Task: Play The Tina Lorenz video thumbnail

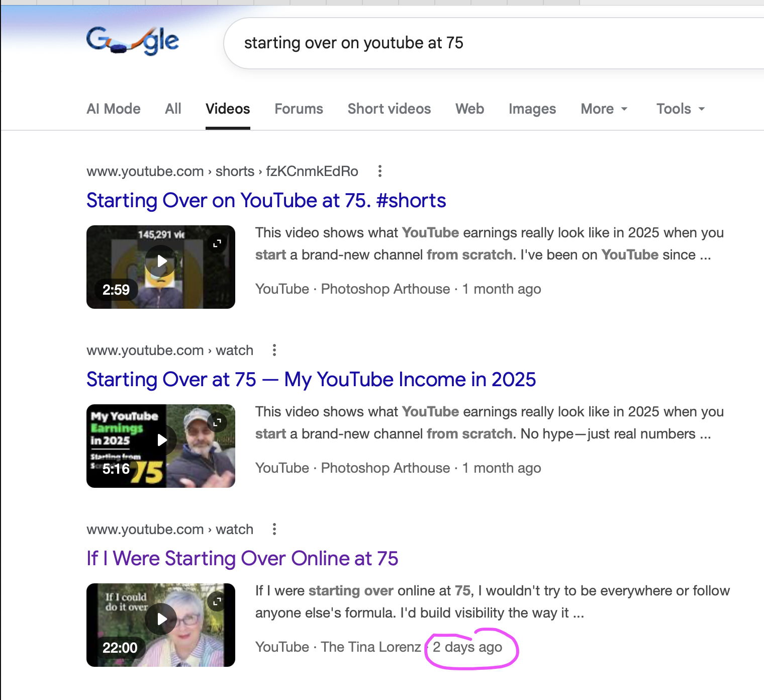Action: [161, 619]
